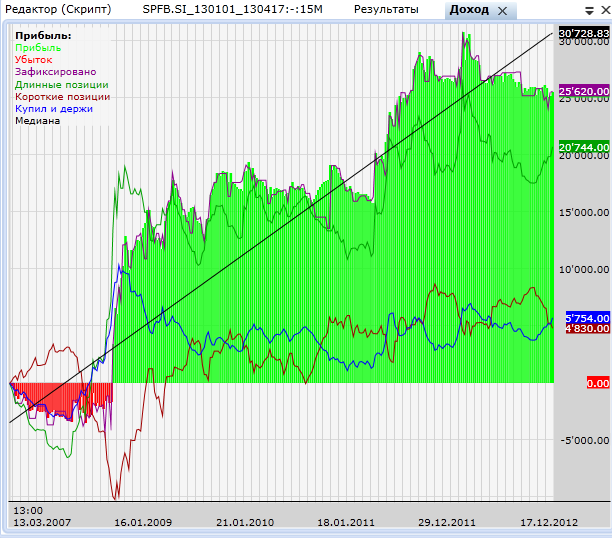This screenshot has height=538, width=612.
Task: Click the 5'754.00 blue value label
Action: point(587,318)
